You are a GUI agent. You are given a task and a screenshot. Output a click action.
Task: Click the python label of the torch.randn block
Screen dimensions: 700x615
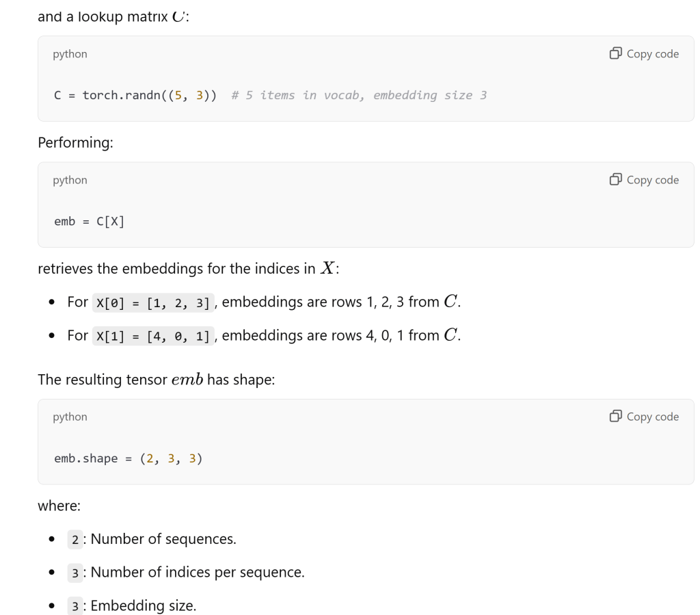[70, 54]
